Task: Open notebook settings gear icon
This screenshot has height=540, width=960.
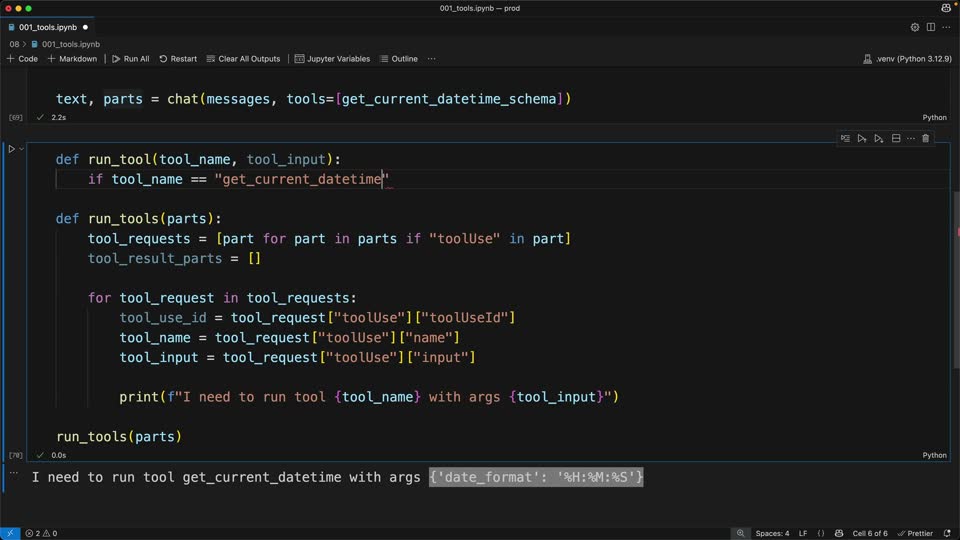Action: pyautogui.click(x=915, y=28)
